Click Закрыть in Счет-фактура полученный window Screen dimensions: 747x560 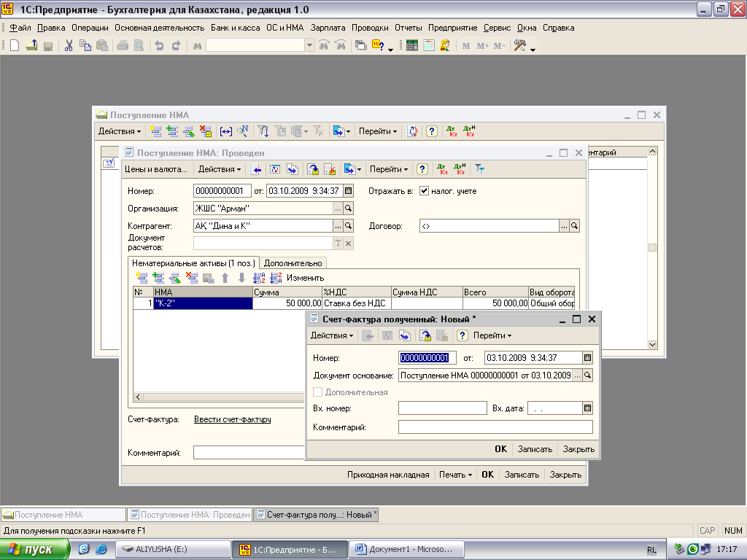point(578,449)
